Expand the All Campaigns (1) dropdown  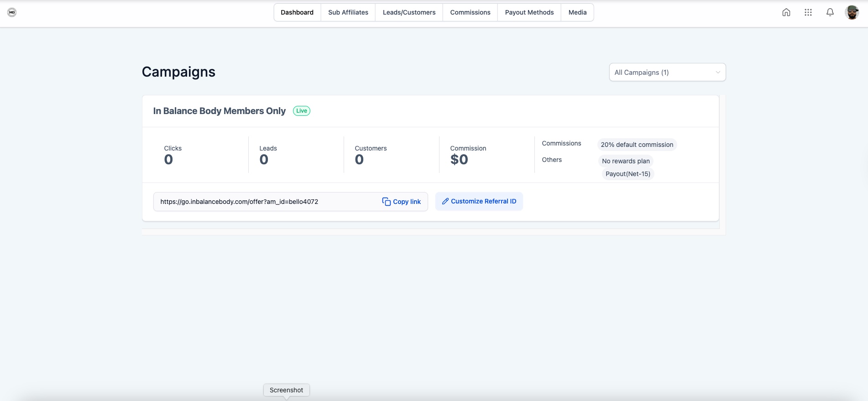coord(667,72)
